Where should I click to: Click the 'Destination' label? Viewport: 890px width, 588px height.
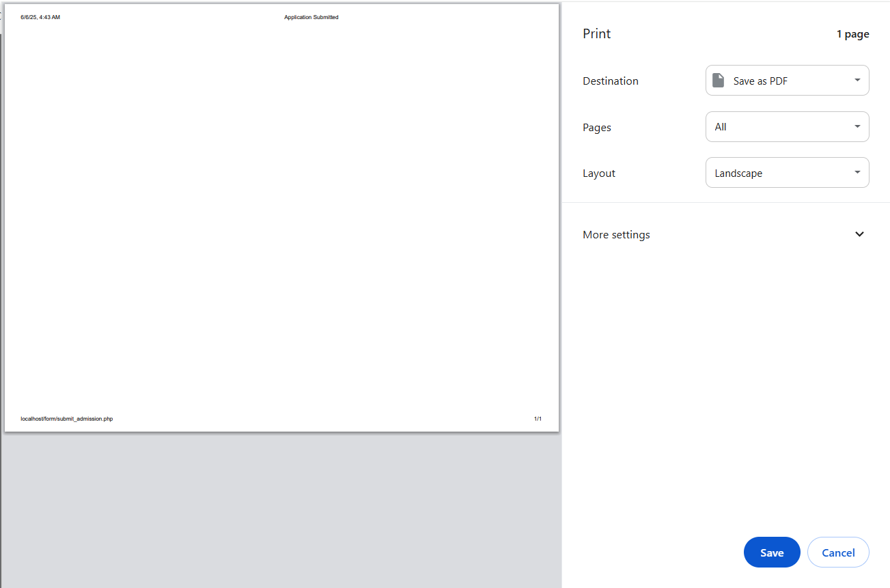pos(610,81)
